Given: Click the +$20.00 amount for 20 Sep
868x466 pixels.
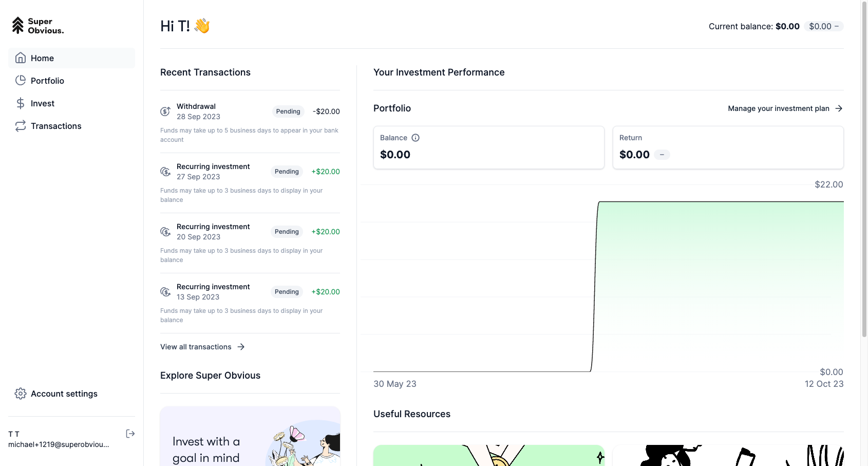Looking at the screenshot, I should pyautogui.click(x=326, y=232).
